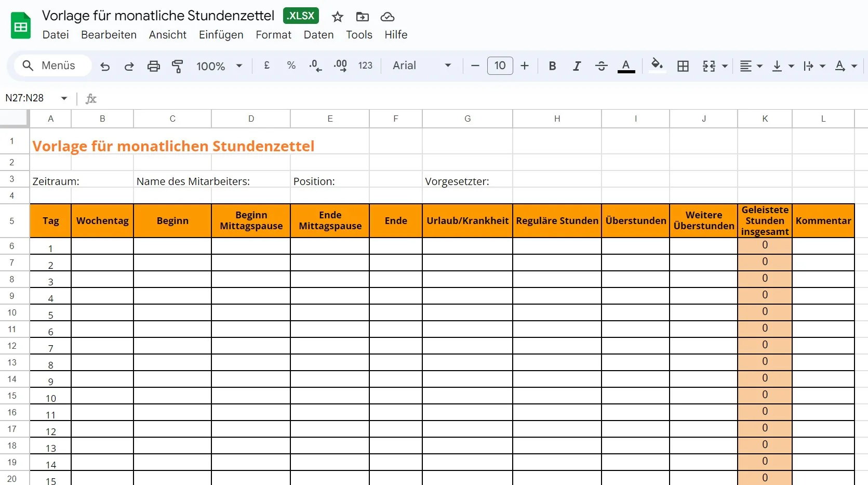
Task: Open the fill color picker
Action: click(x=657, y=65)
